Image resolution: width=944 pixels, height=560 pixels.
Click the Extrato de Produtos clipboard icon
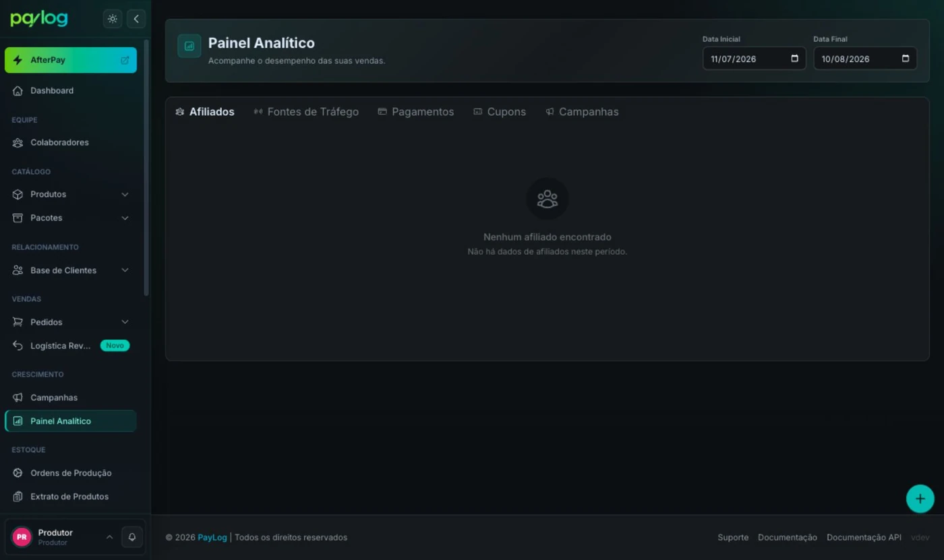[x=18, y=497]
